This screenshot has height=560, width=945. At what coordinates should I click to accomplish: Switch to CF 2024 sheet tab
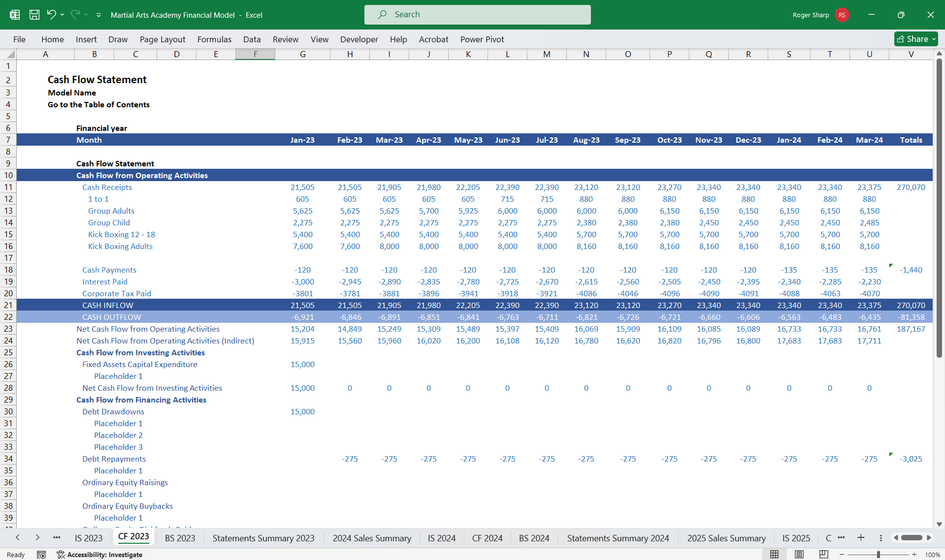[x=487, y=538]
